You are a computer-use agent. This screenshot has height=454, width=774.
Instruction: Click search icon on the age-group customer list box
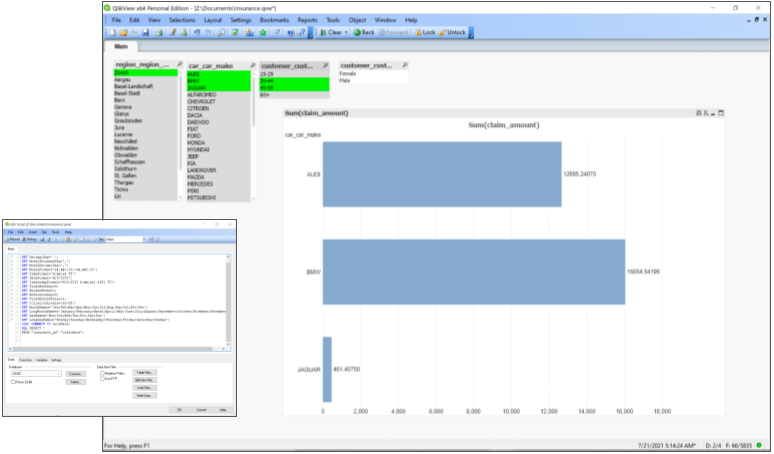326,66
